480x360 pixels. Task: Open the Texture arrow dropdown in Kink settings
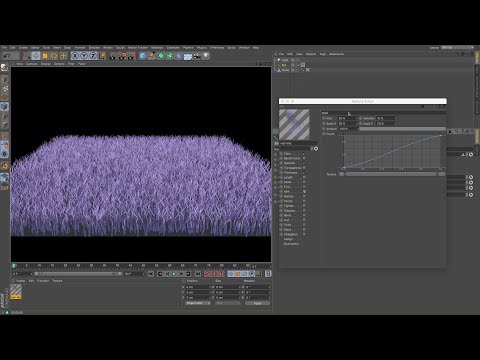341,174
